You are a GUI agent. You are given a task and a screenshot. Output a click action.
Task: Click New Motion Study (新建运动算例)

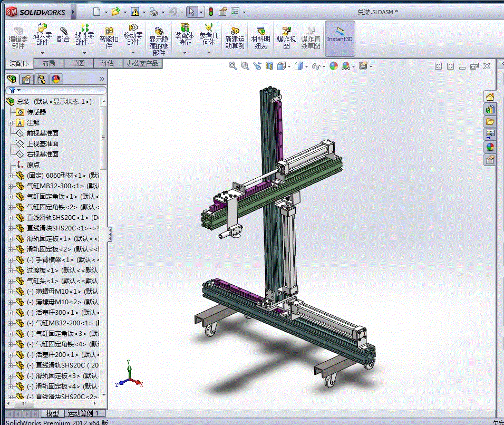click(x=235, y=38)
